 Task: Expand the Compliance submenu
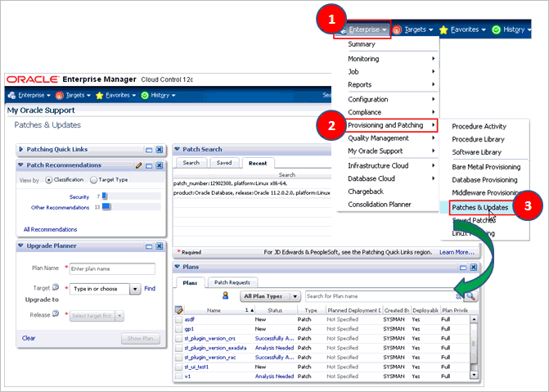pos(391,112)
